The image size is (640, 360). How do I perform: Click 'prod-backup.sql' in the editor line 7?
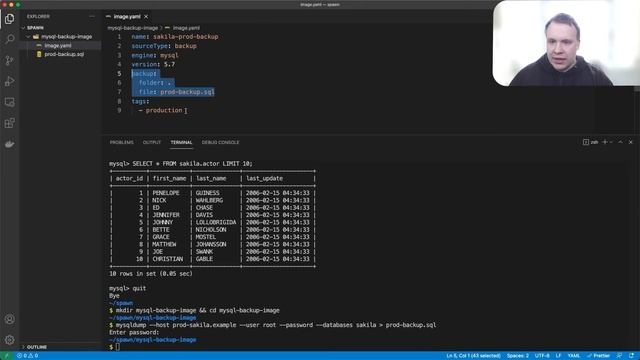point(187,92)
